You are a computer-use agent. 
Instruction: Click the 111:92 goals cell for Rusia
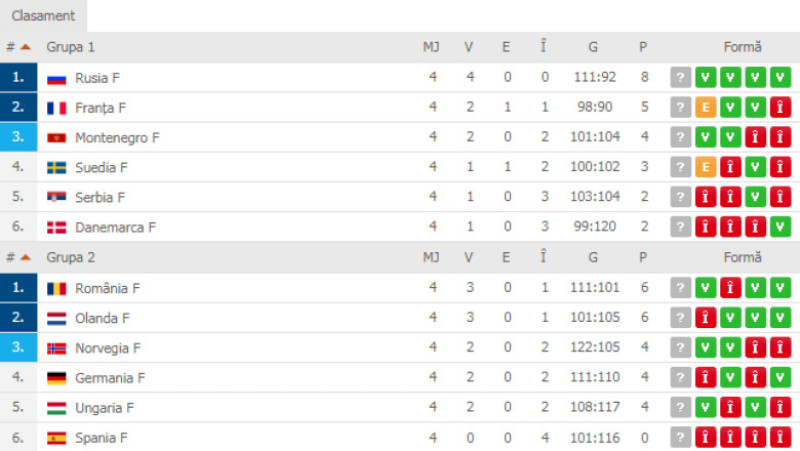click(595, 77)
